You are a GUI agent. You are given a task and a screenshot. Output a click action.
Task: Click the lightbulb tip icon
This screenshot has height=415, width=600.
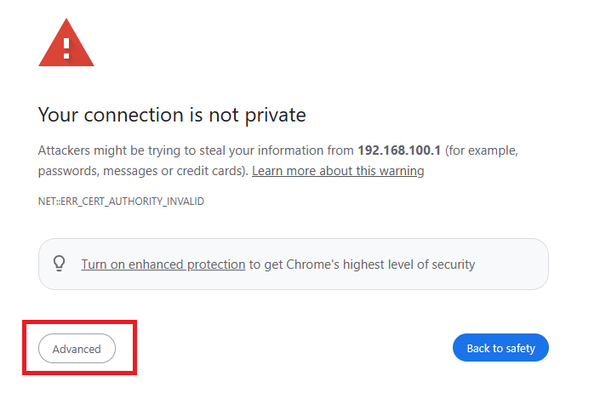[59, 265]
